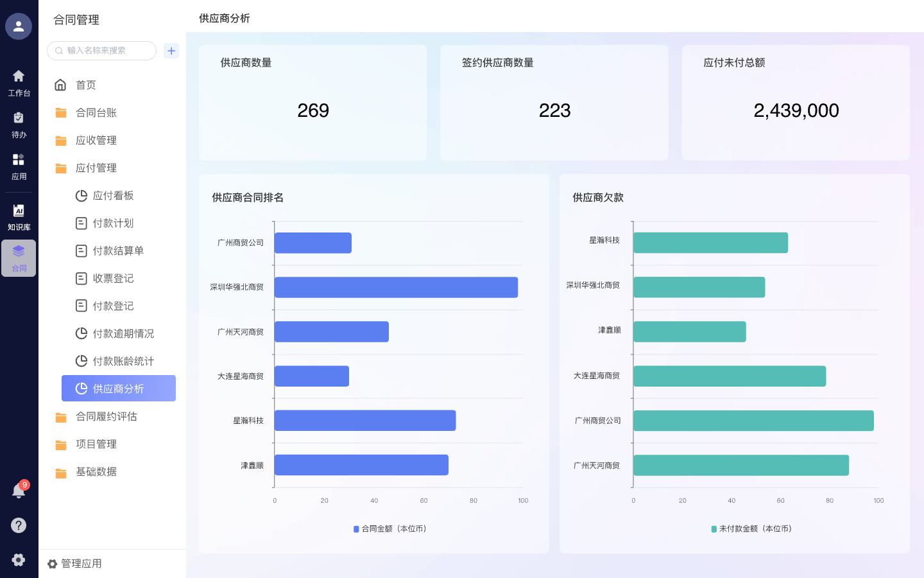This screenshot has height=578, width=924.
Task: Expand the 合同台账 folder
Action: pos(96,113)
